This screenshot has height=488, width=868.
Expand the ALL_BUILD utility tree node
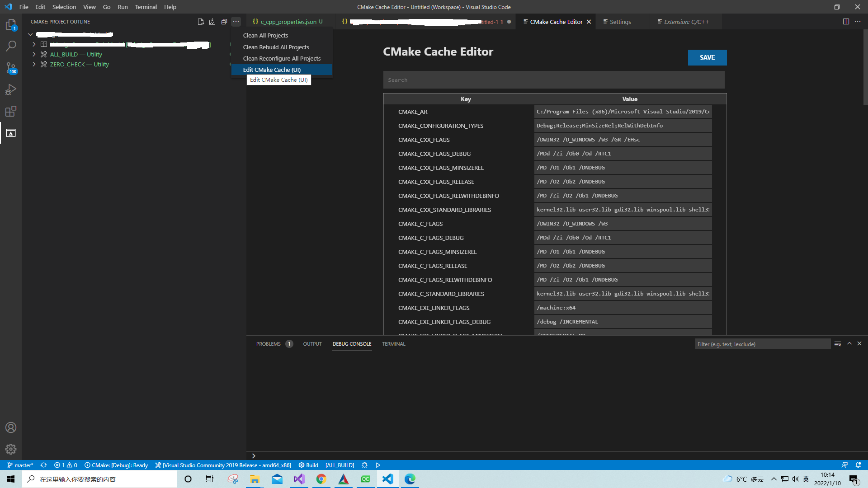coord(34,54)
